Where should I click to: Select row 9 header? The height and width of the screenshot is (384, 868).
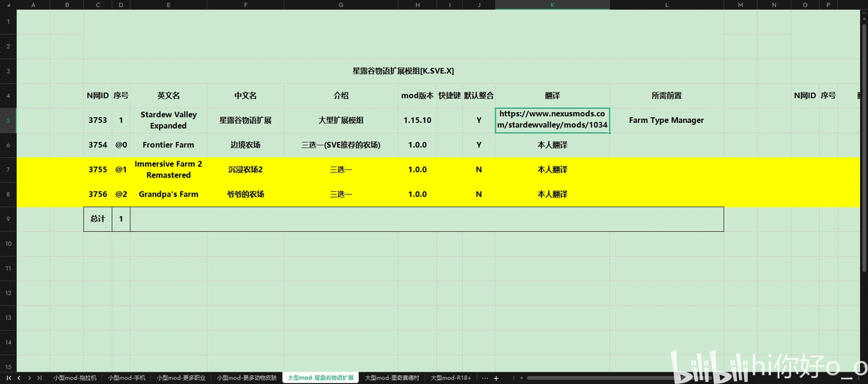(8, 219)
